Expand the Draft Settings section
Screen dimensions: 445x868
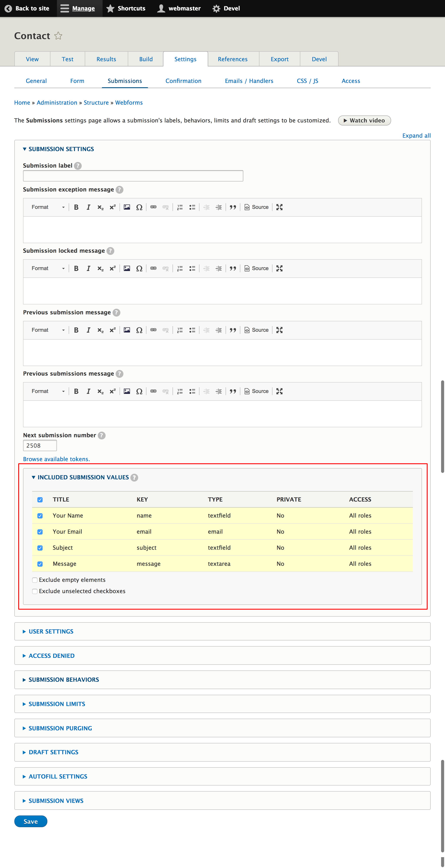coord(53,752)
